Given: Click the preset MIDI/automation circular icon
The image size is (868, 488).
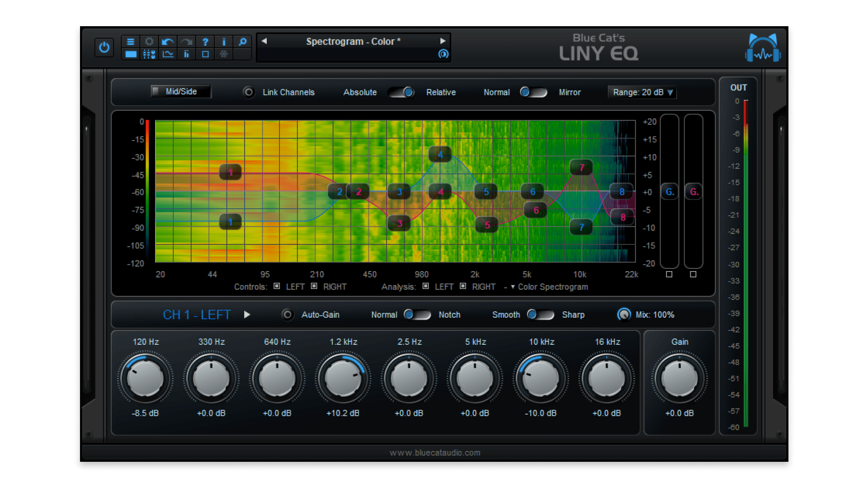Looking at the screenshot, I should 443,54.
